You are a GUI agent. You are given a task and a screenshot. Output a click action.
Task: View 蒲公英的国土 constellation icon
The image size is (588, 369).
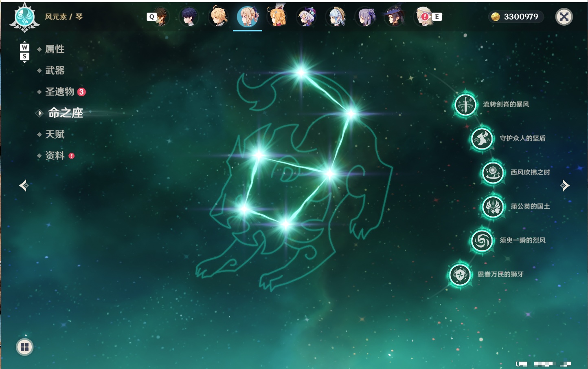tap(493, 206)
